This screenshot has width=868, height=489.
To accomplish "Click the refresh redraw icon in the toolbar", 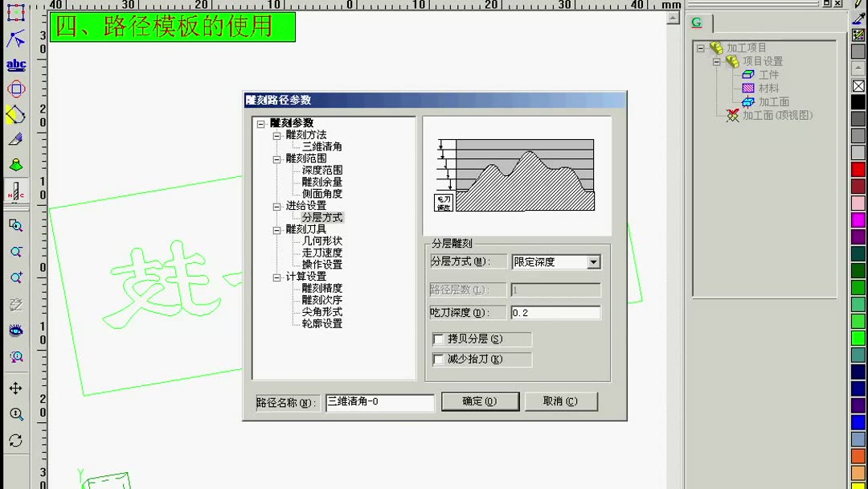I will point(15,437).
